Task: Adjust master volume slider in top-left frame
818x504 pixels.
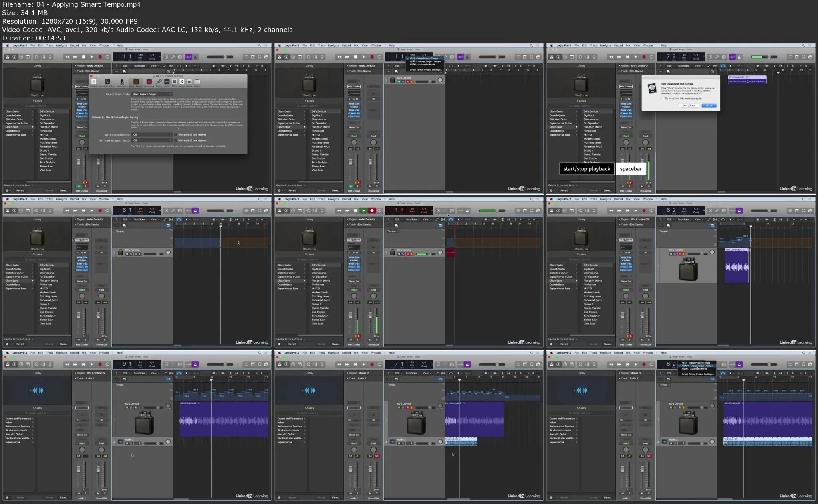Action: click(x=220, y=57)
